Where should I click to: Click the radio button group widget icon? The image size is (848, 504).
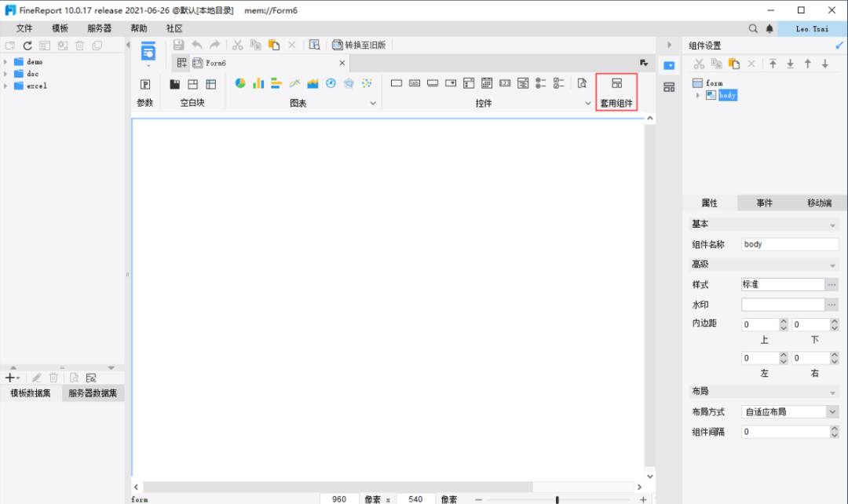(x=541, y=83)
